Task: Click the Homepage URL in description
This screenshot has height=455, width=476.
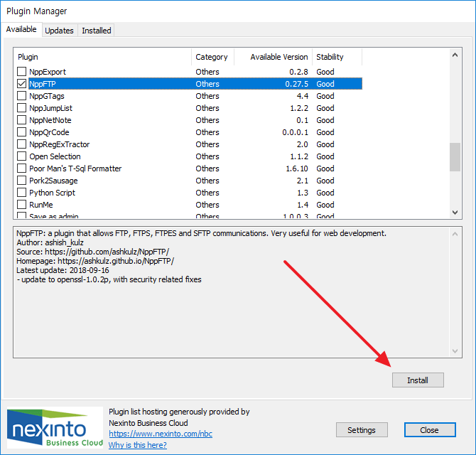Action: click(x=116, y=261)
